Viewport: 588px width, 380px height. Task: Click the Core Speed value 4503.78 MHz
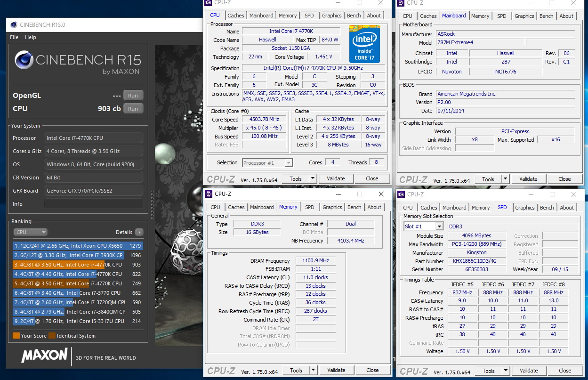coord(265,120)
